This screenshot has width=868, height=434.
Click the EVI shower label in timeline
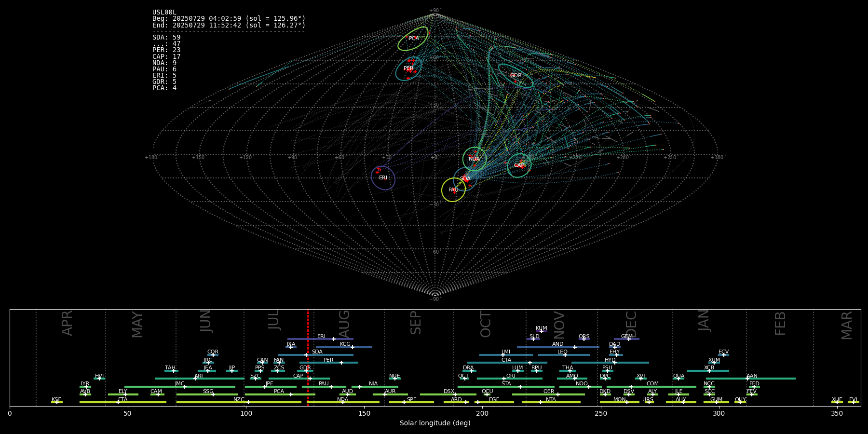pos(853,400)
